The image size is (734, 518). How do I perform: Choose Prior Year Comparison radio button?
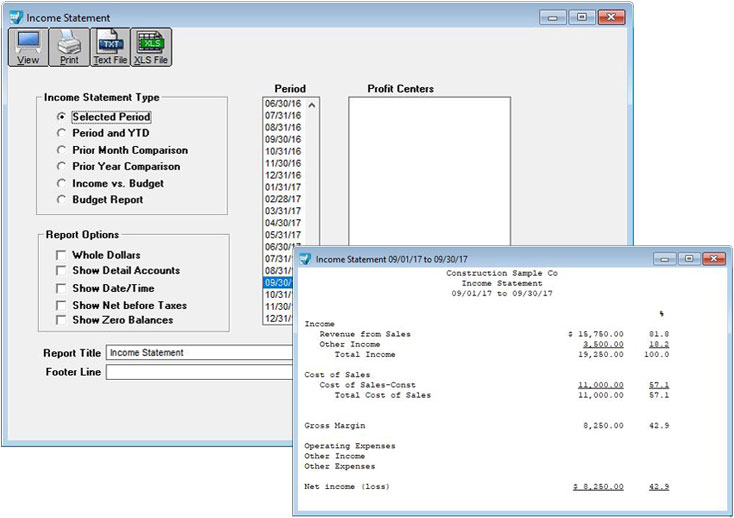click(62, 167)
